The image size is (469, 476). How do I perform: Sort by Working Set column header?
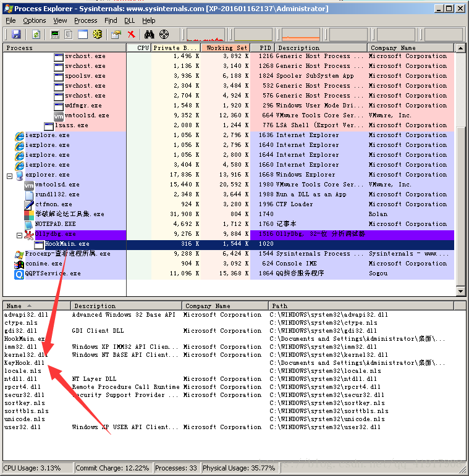pos(226,48)
